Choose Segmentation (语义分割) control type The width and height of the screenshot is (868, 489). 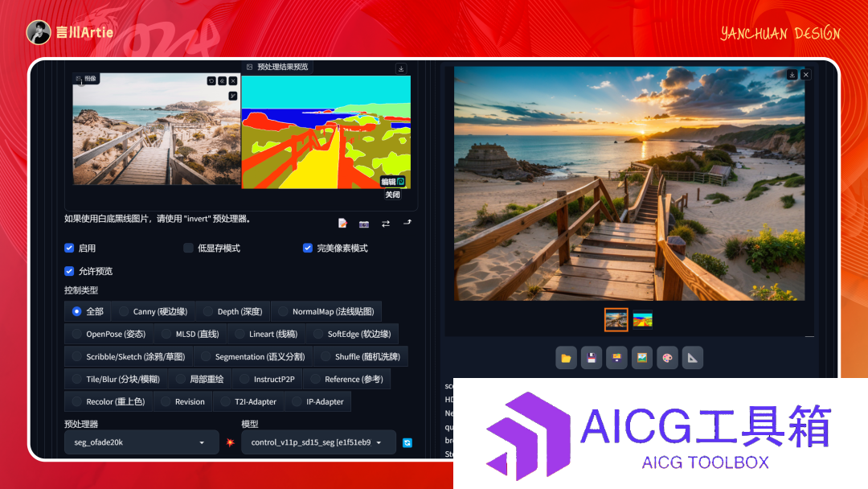click(x=253, y=356)
